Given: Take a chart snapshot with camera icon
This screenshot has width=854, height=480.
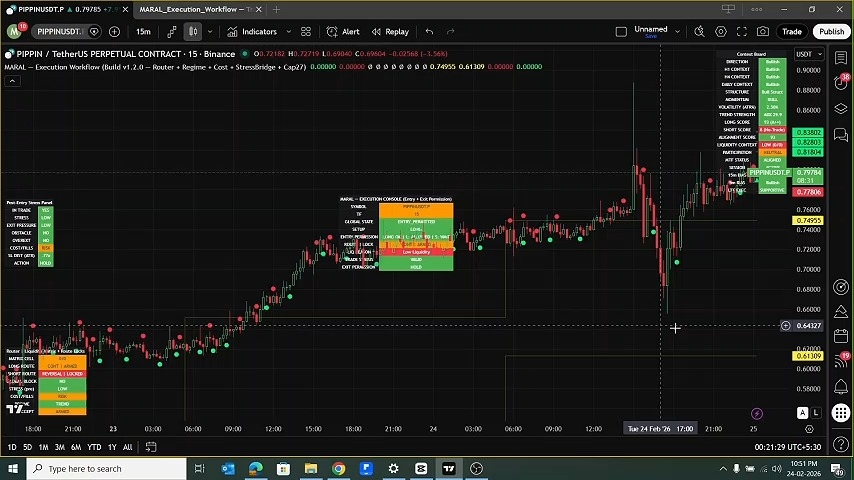Looking at the screenshot, I should pos(763,32).
